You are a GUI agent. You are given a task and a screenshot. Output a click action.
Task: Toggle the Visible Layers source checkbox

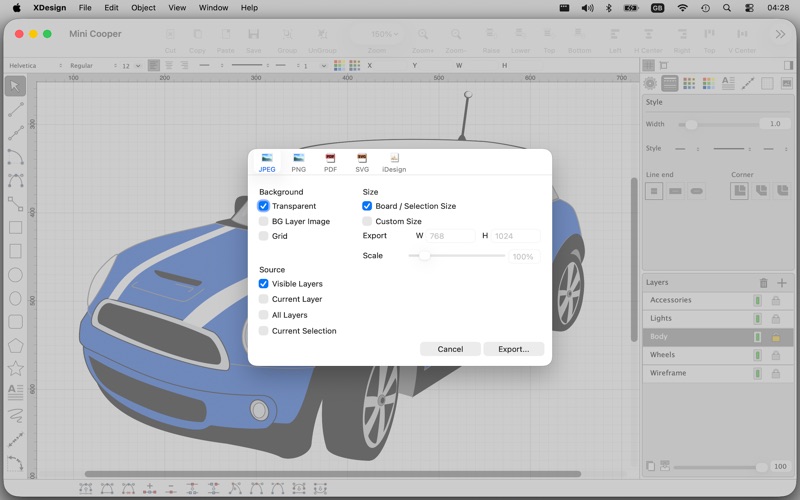coord(263,284)
